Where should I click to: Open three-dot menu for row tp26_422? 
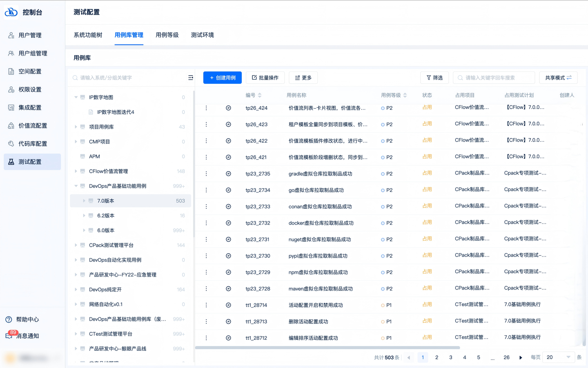[206, 141]
